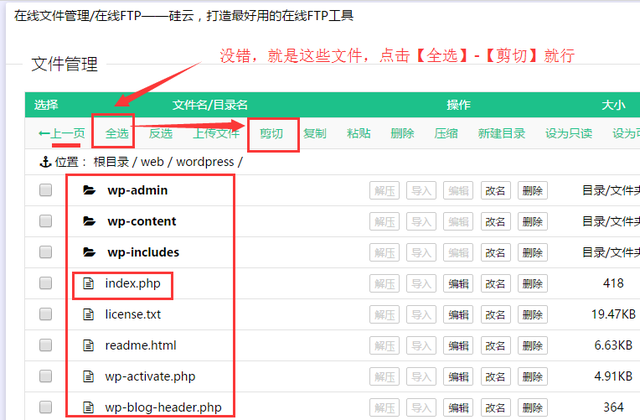Select the license.txt row checkbox

coord(46,314)
